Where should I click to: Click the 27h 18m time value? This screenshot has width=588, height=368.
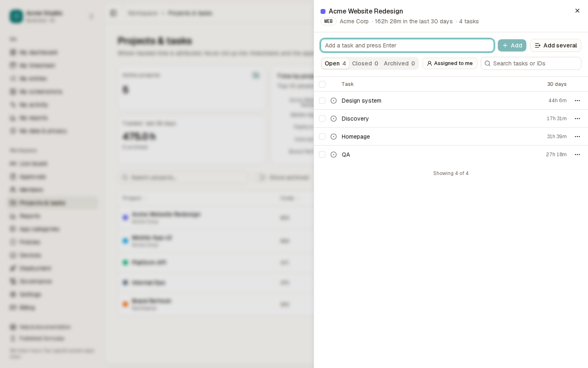(x=556, y=155)
